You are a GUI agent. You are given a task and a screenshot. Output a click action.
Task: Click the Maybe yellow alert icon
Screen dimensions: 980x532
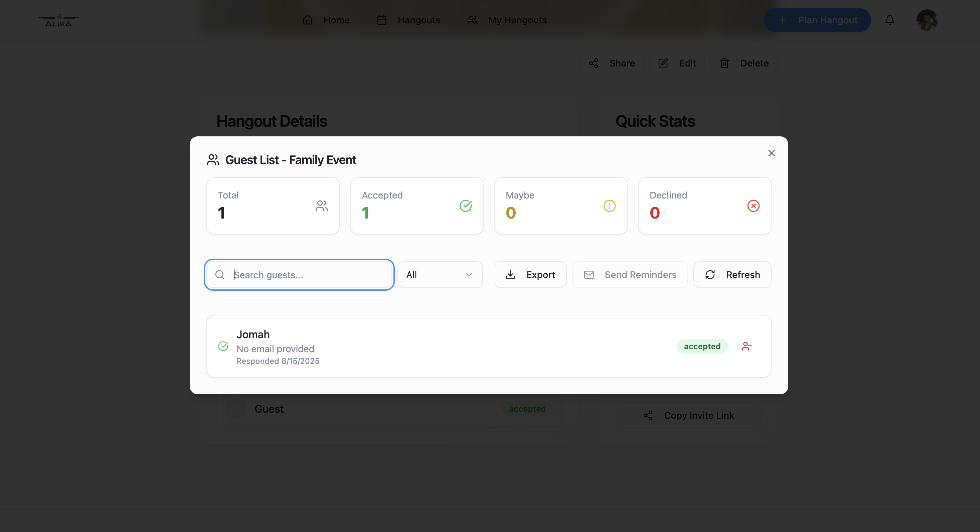click(609, 206)
